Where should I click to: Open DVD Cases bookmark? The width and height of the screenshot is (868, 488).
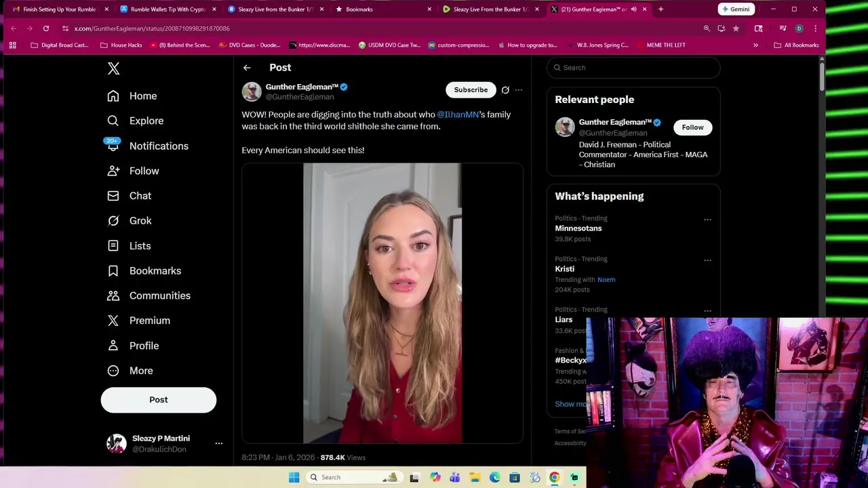click(x=249, y=45)
